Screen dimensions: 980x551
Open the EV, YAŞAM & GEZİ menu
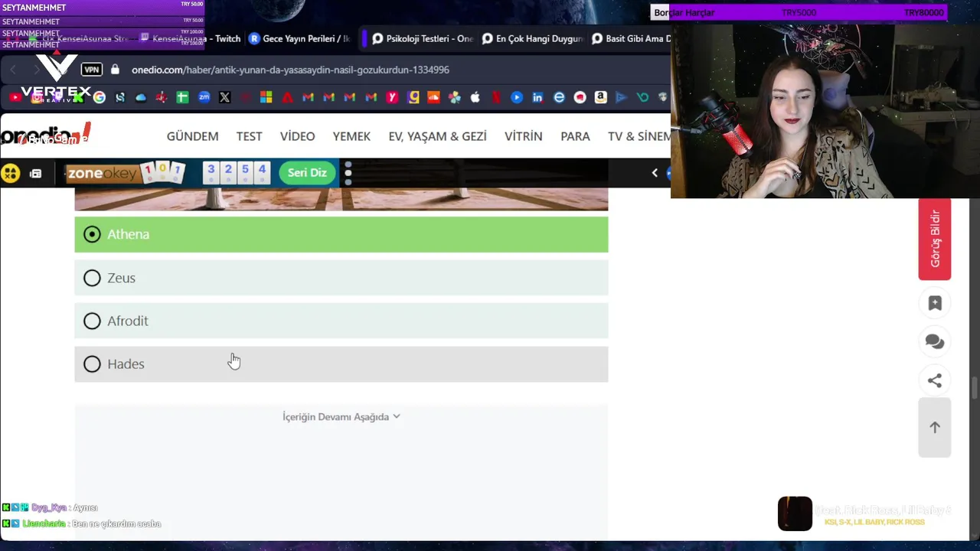437,136
